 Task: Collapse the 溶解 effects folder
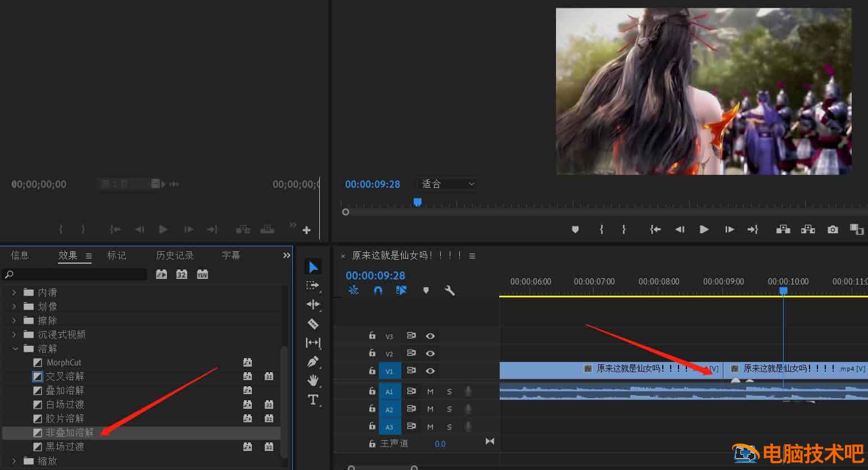coord(15,349)
